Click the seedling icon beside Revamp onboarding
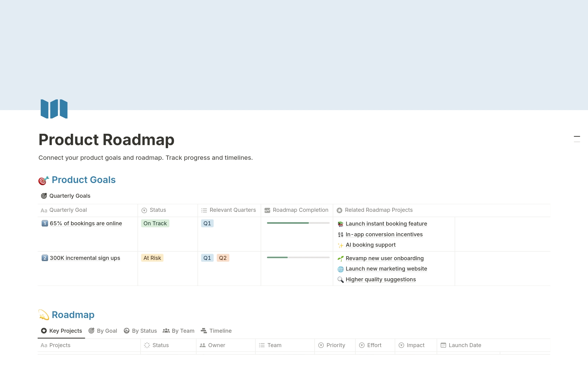Viewport: 588px width, 367px height. pos(340,259)
